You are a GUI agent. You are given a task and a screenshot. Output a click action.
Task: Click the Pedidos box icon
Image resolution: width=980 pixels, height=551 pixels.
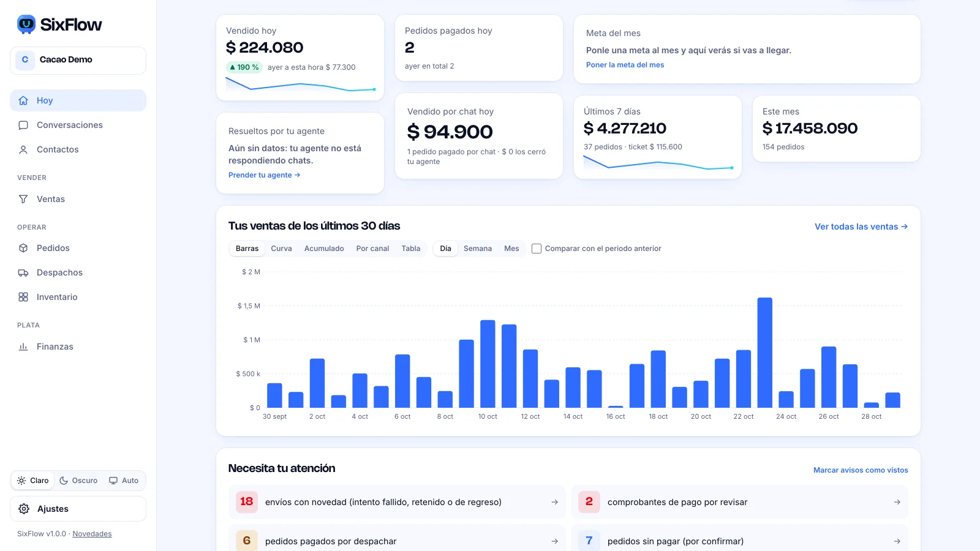[23, 248]
